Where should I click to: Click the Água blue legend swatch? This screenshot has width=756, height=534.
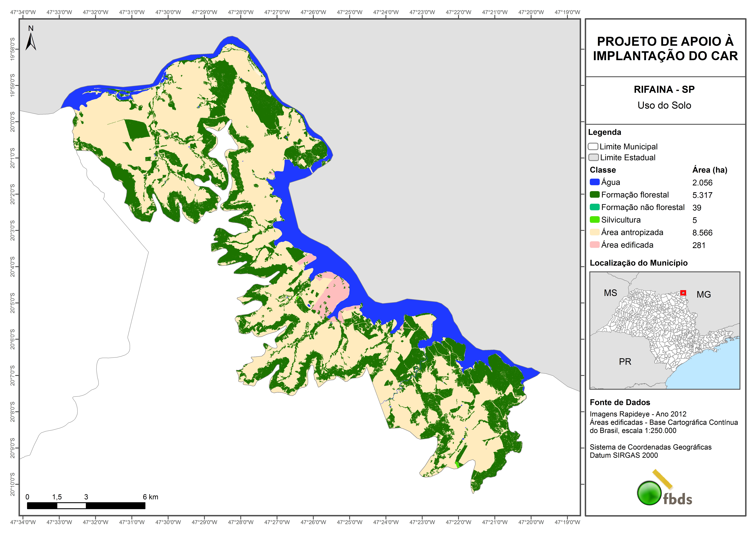[595, 182]
